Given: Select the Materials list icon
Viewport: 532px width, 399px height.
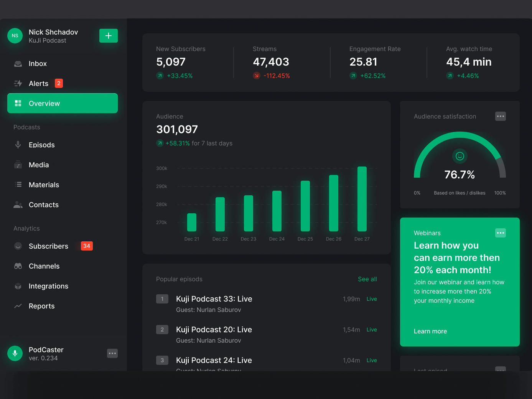Looking at the screenshot, I should pos(18,185).
